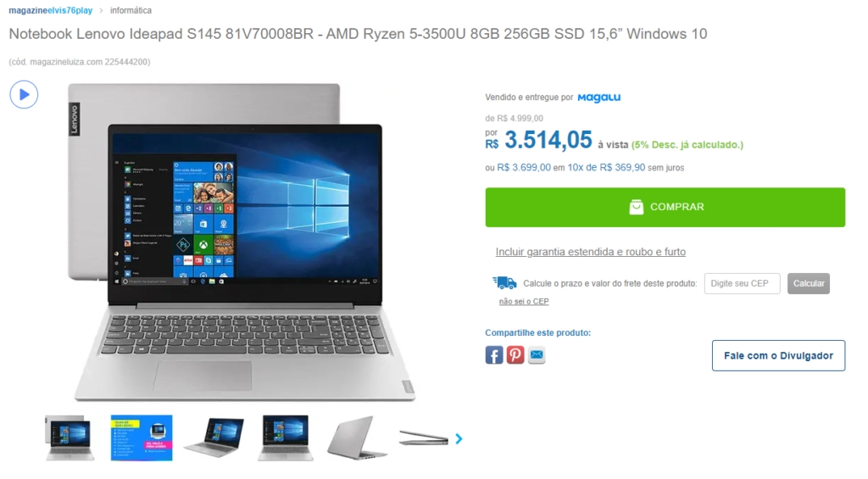Include extended warranty and theft link
This screenshot has height=479, width=868.
coord(590,252)
